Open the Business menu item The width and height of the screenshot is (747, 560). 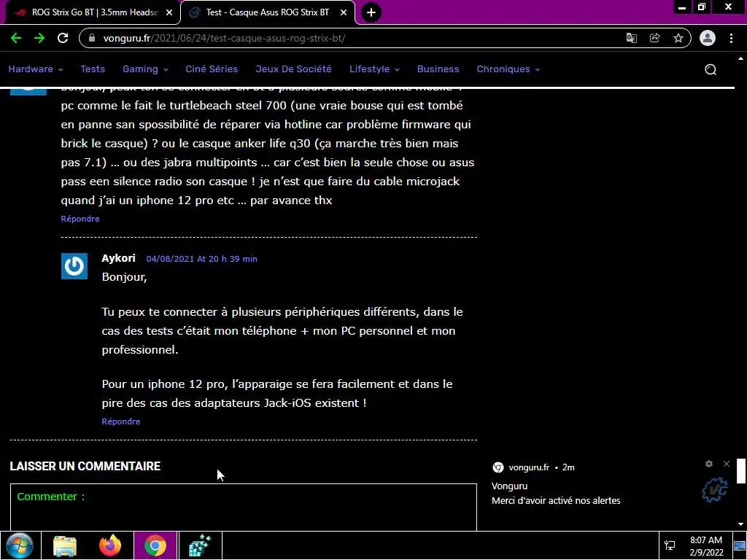(438, 69)
